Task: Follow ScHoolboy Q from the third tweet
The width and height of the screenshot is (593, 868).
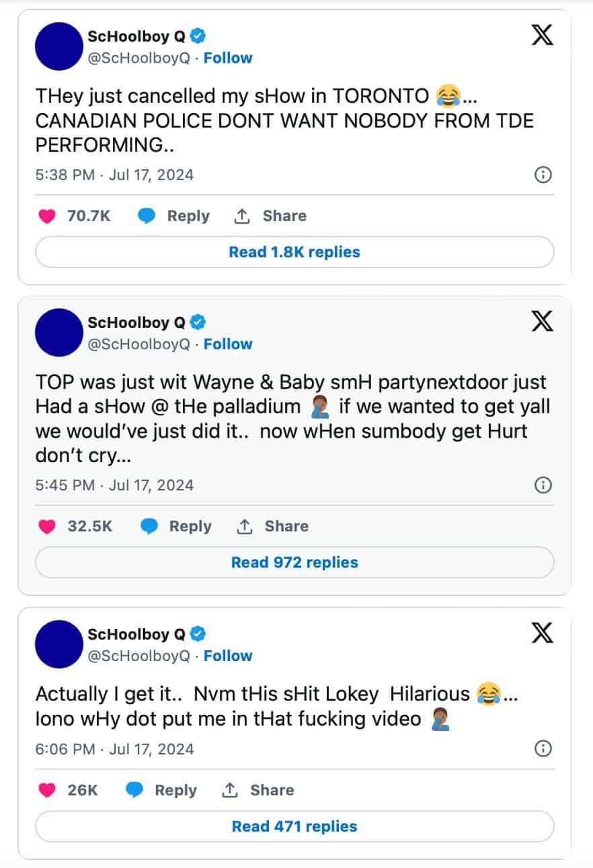Action: (x=228, y=656)
